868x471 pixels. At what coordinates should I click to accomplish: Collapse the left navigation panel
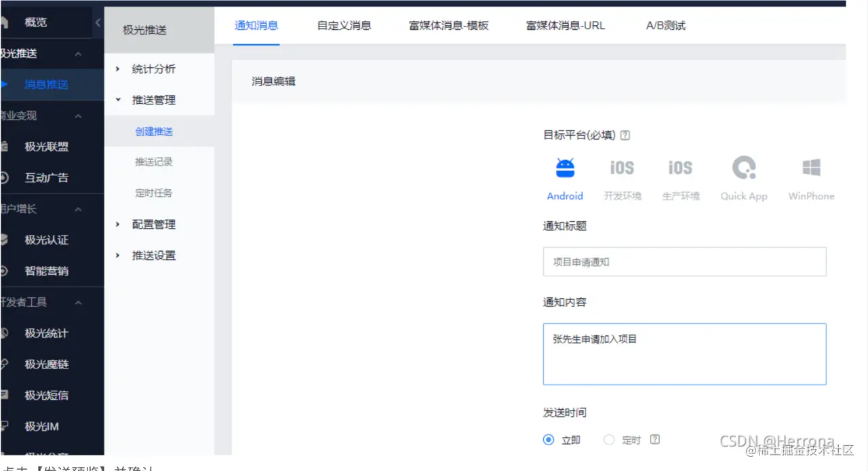(97, 21)
